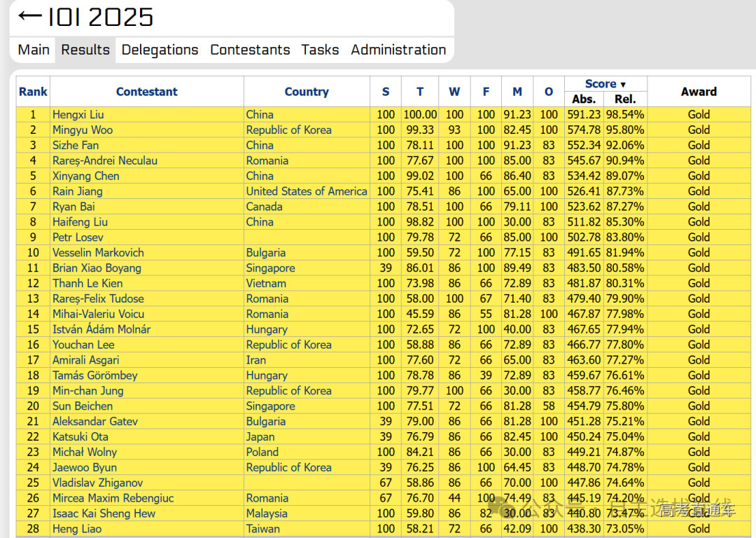The height and width of the screenshot is (538, 756).
Task: Sort table by Rank column header
Action: [x=33, y=92]
